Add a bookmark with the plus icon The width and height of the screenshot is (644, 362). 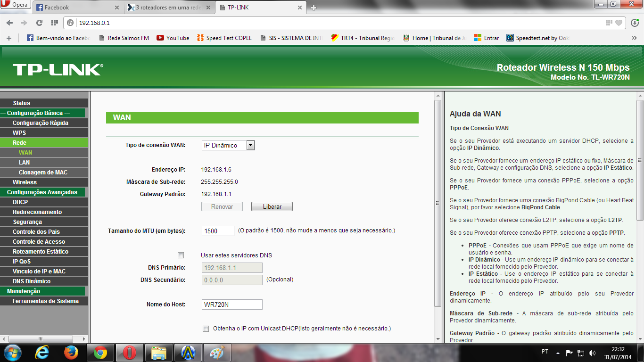pyautogui.click(x=8, y=38)
